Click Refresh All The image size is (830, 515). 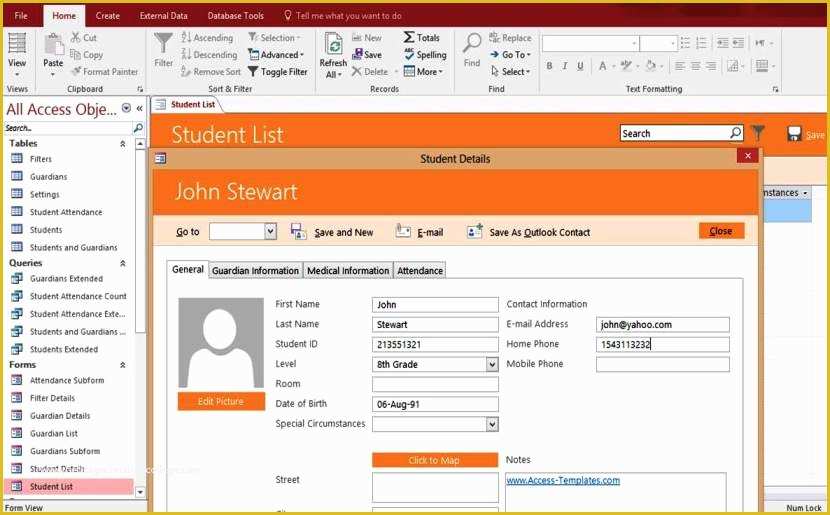coord(333,56)
